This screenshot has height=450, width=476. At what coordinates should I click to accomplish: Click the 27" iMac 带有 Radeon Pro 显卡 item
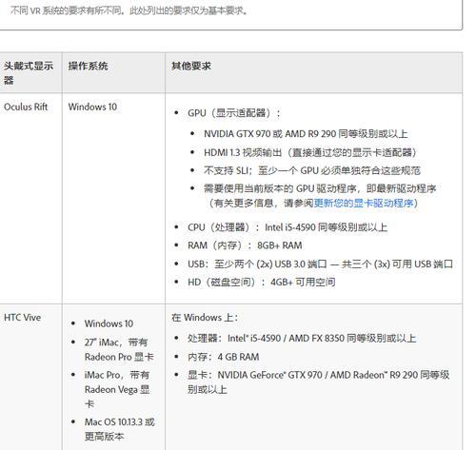119,349
